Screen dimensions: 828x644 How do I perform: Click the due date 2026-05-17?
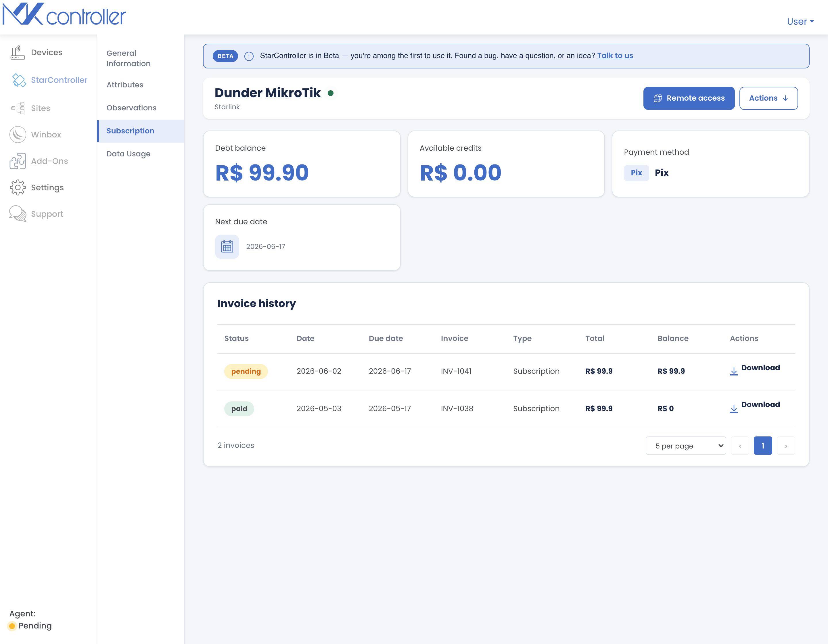coord(390,409)
